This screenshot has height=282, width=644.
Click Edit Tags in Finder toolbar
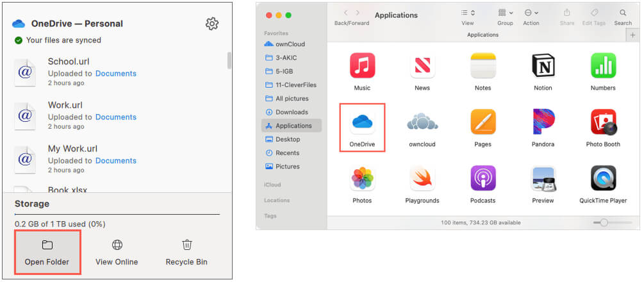tap(593, 13)
